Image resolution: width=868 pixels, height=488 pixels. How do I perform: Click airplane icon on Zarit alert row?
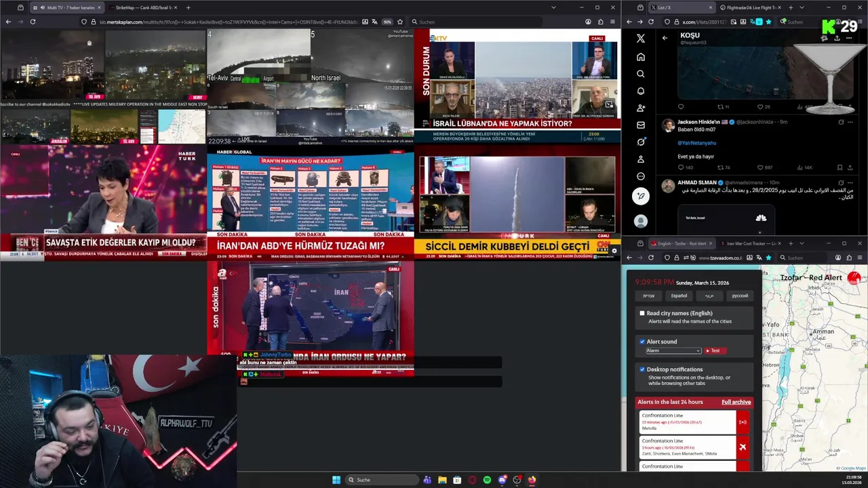[x=743, y=447]
